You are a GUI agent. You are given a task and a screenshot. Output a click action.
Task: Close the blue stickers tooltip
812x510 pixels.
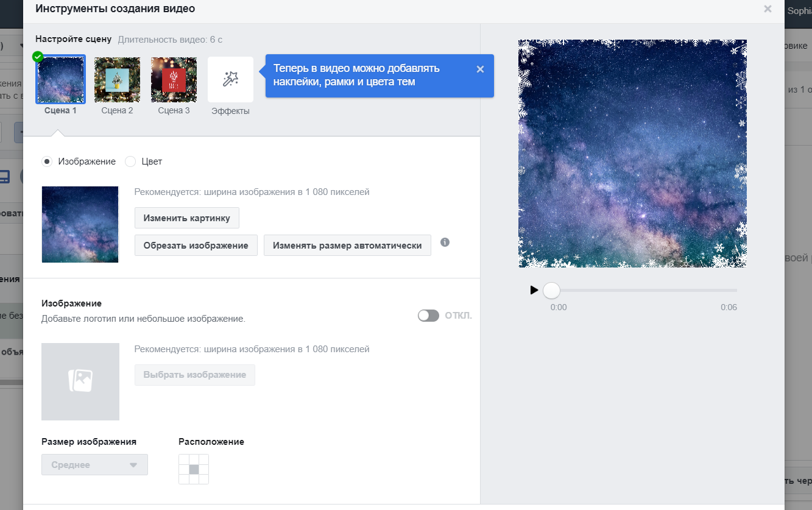480,69
